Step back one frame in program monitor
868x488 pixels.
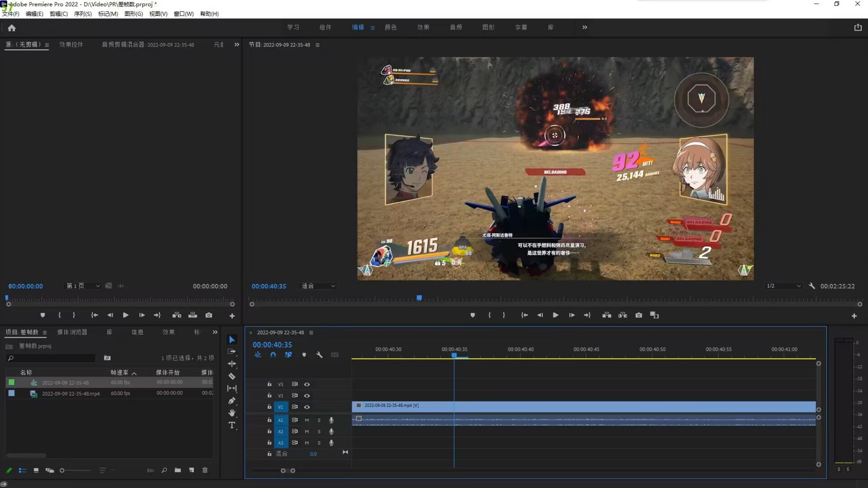(540, 315)
